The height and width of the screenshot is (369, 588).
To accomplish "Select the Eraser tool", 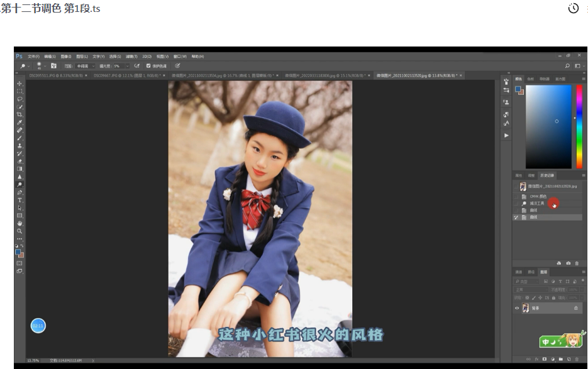I will click(19, 162).
